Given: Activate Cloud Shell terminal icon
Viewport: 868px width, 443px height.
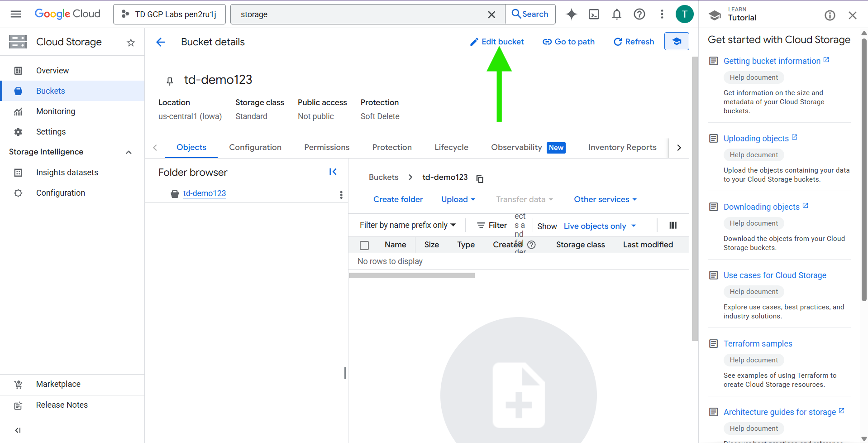Looking at the screenshot, I should point(594,14).
